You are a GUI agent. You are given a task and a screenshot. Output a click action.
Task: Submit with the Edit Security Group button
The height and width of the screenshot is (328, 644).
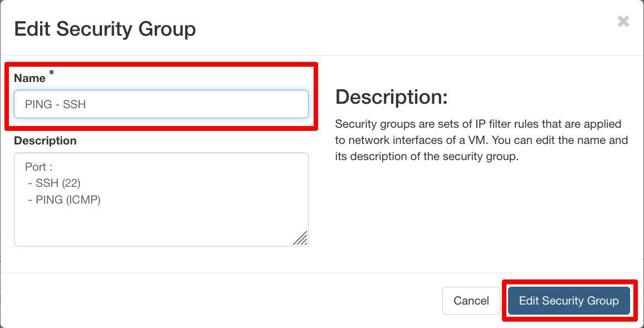point(569,301)
